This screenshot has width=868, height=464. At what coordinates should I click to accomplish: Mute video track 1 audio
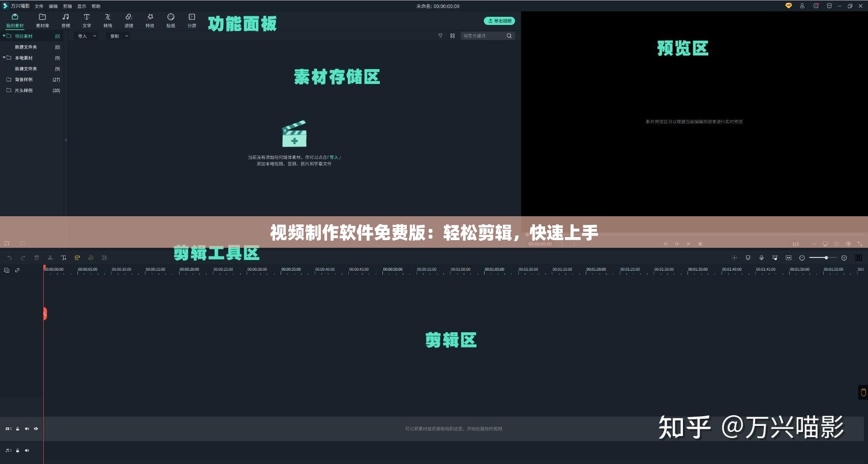(x=27, y=429)
